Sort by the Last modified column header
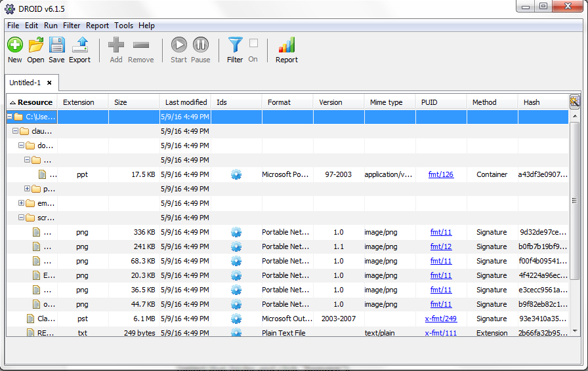The width and height of the screenshot is (588, 371). pos(185,102)
